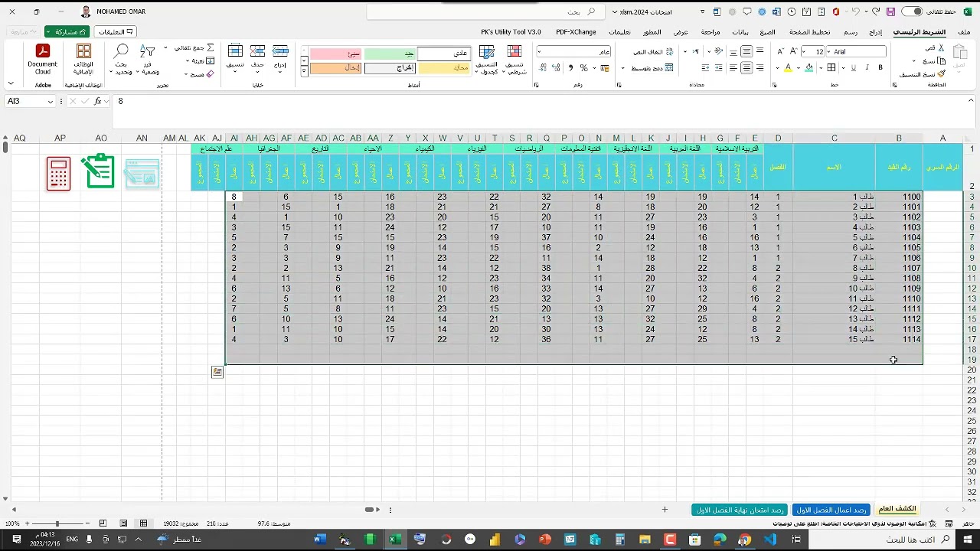
Task: Click the Borders icon
Action: 831,67
